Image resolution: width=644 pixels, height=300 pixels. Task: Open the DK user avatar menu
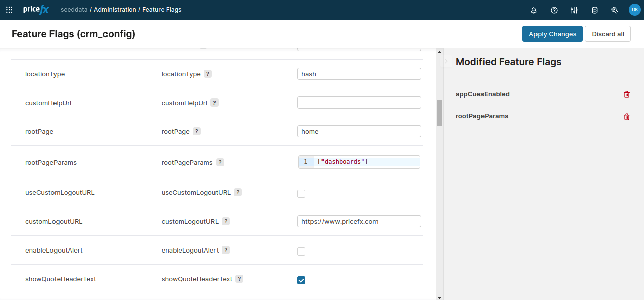pos(634,10)
